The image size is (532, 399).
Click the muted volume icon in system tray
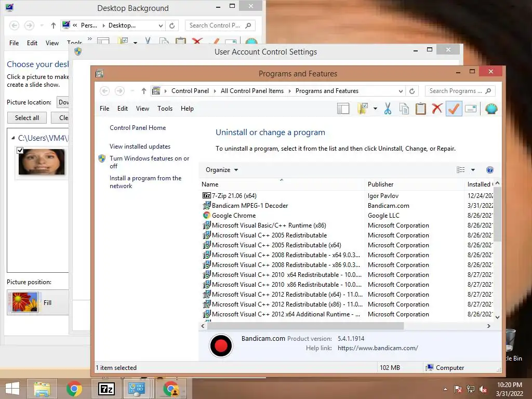[483, 389]
